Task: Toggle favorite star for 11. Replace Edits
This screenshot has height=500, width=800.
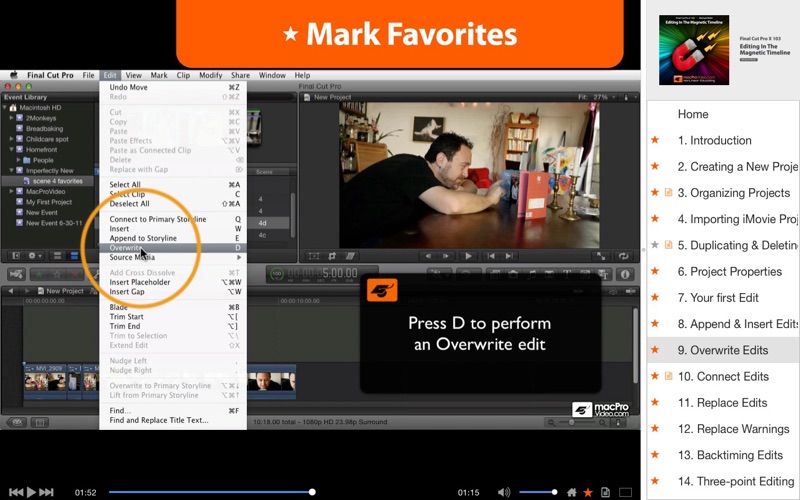Action: coord(655,402)
